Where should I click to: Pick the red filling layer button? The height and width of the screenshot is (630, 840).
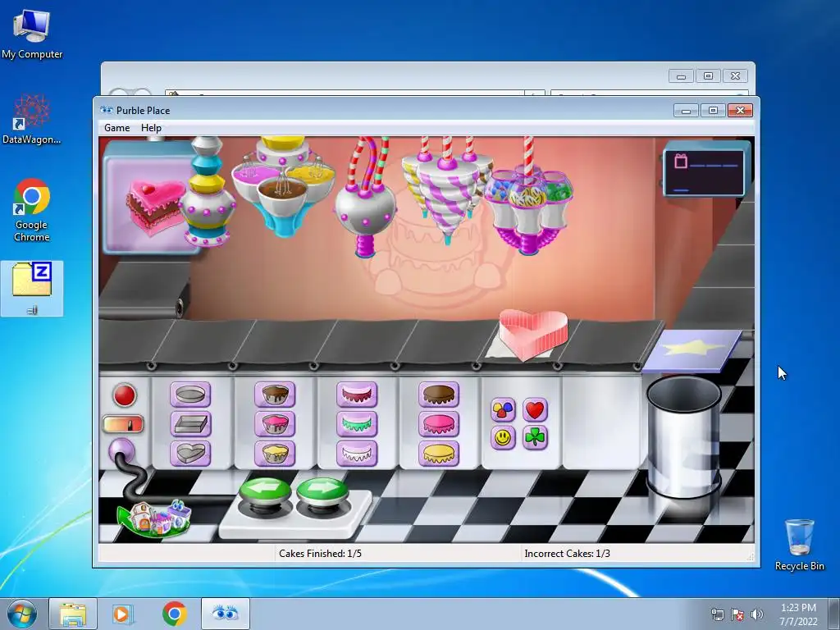357,395
